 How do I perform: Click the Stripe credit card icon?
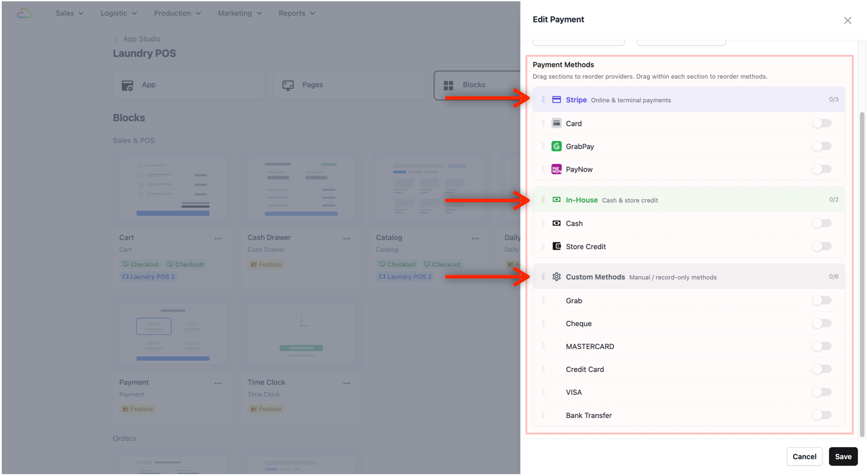[x=556, y=100]
